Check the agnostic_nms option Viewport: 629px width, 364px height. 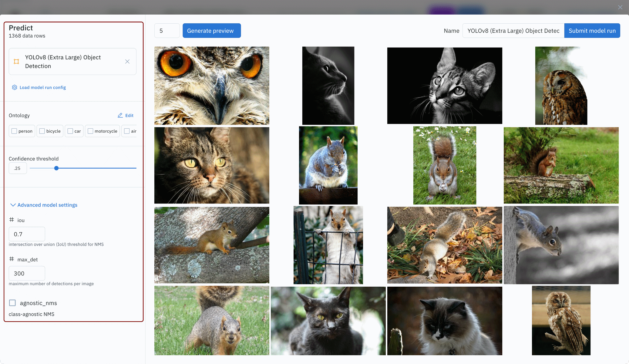(12, 303)
